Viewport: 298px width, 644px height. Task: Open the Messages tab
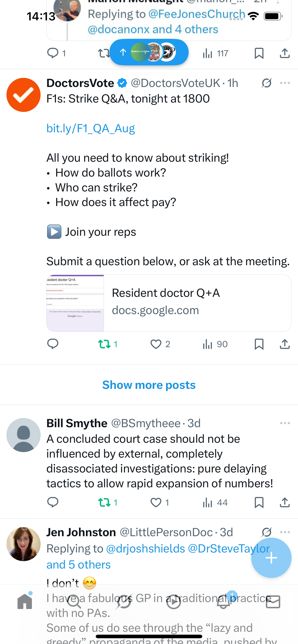[273, 602]
